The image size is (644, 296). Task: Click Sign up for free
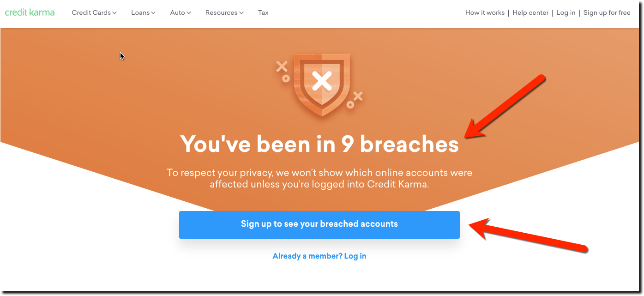click(x=607, y=12)
